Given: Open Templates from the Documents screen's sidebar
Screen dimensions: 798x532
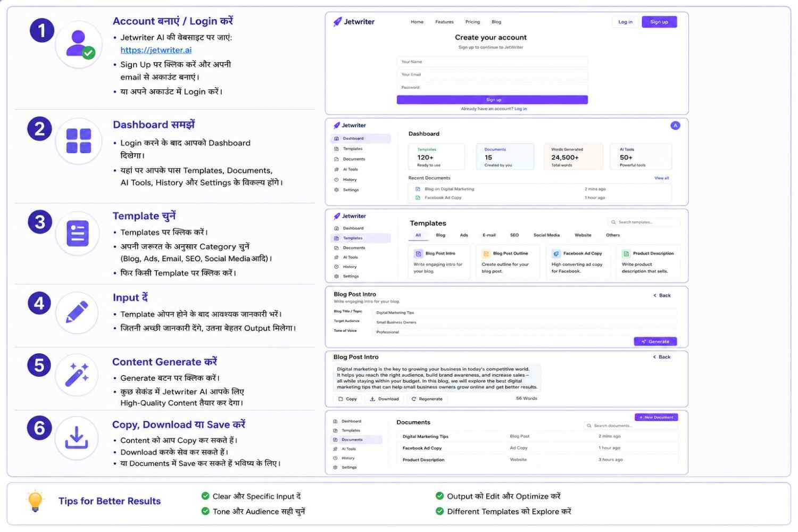Looking at the screenshot, I should pos(347,430).
